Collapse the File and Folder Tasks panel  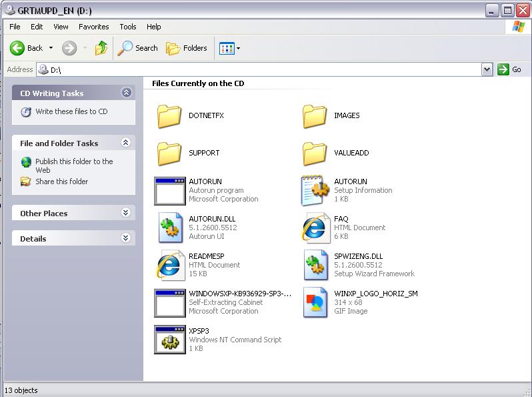point(125,143)
